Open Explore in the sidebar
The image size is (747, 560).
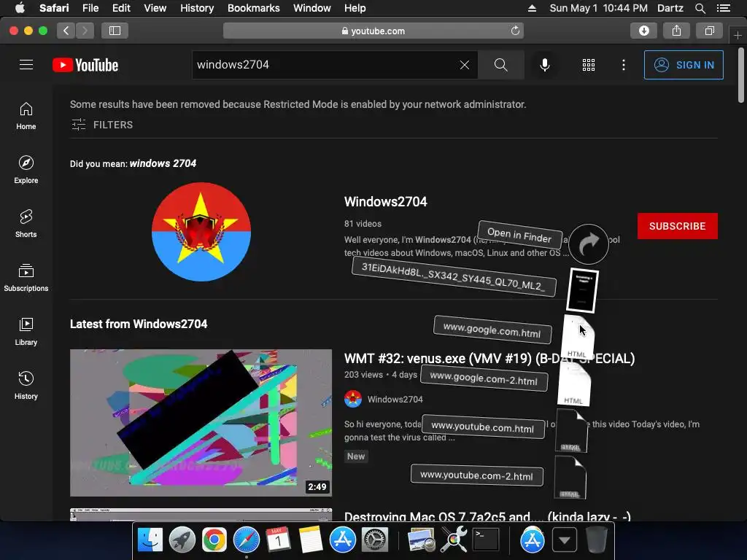pyautogui.click(x=26, y=169)
